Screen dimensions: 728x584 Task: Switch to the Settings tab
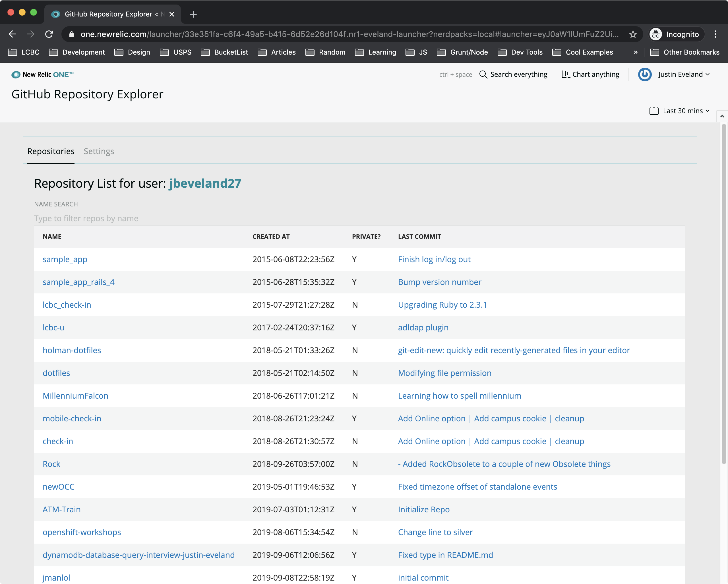tap(99, 151)
